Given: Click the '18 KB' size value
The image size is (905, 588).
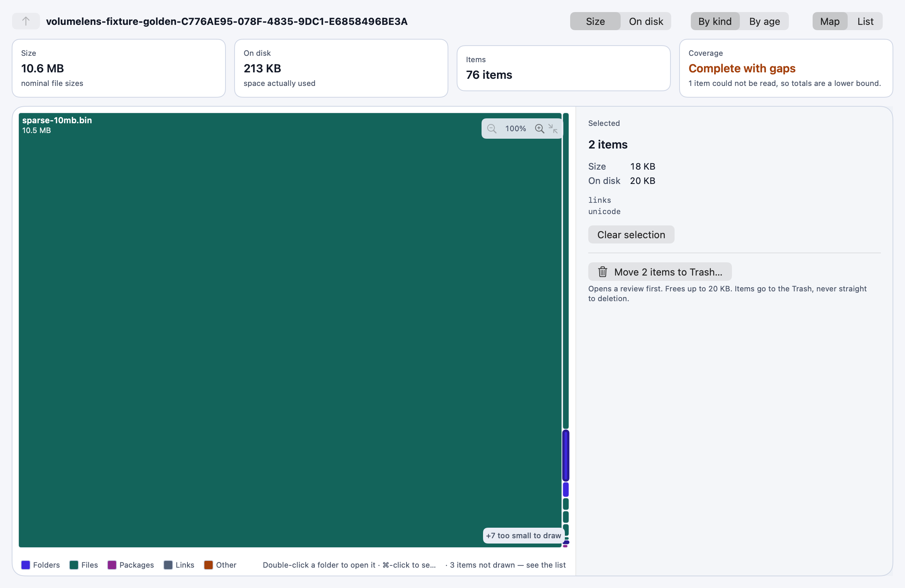Looking at the screenshot, I should click(x=643, y=167).
